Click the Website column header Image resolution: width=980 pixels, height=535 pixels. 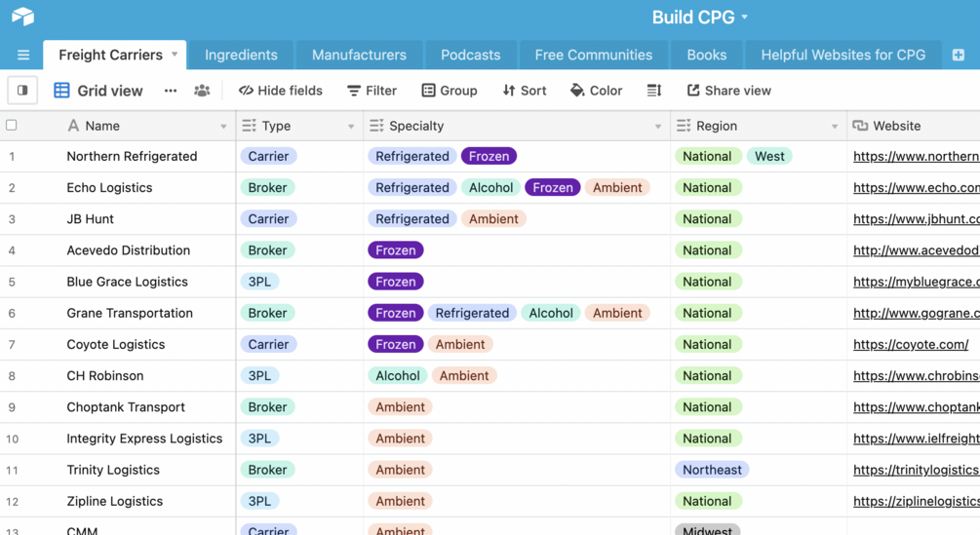coord(914,126)
